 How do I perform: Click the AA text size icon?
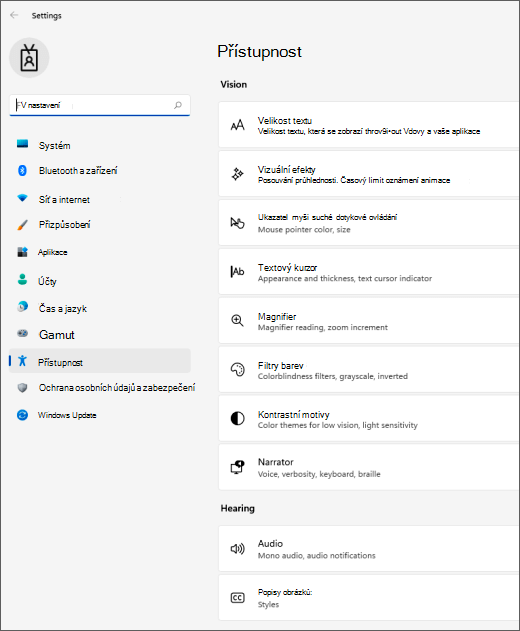point(237,125)
